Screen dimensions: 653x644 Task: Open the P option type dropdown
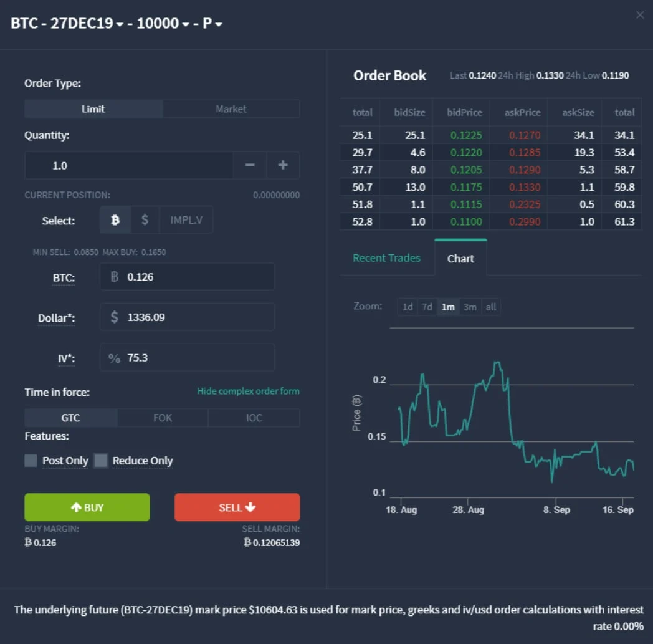click(x=212, y=23)
